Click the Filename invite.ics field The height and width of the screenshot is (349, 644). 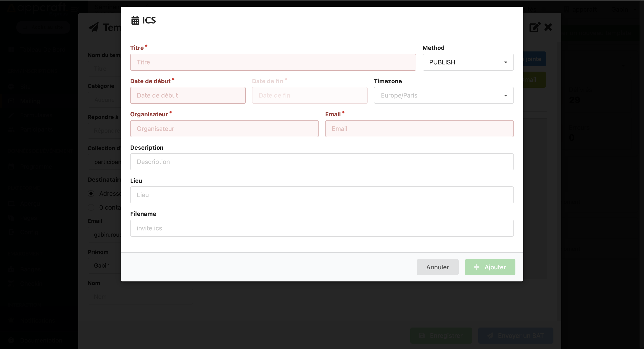pos(322,228)
